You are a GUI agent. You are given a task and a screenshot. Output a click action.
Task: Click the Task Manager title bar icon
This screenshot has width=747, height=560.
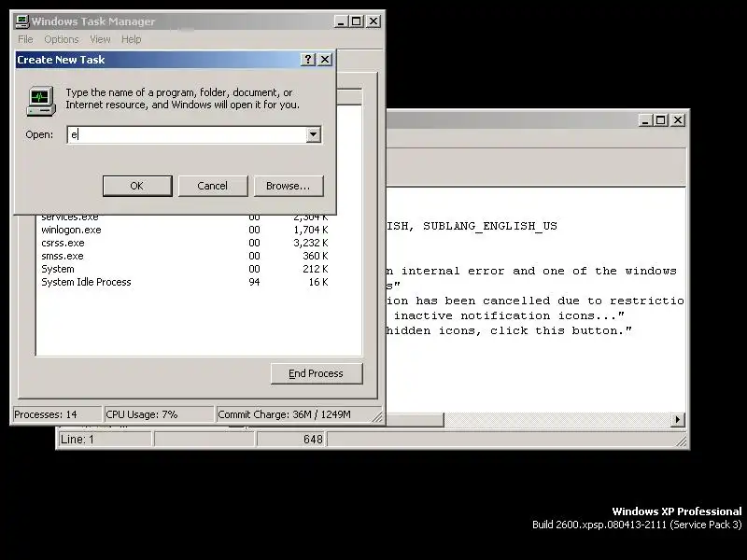point(21,21)
